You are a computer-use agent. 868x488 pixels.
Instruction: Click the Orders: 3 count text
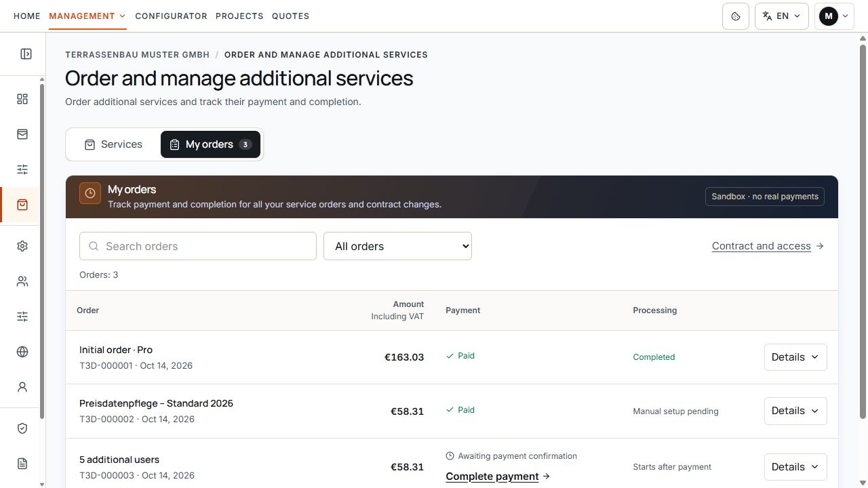pos(99,275)
